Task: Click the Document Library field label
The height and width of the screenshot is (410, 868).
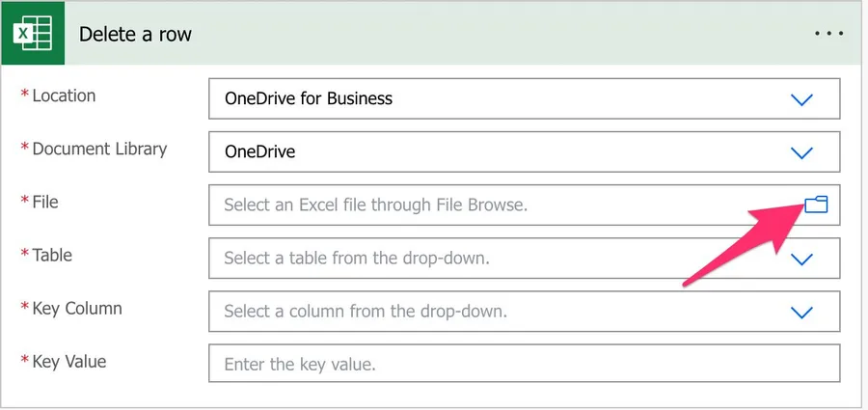Action: tap(99, 149)
